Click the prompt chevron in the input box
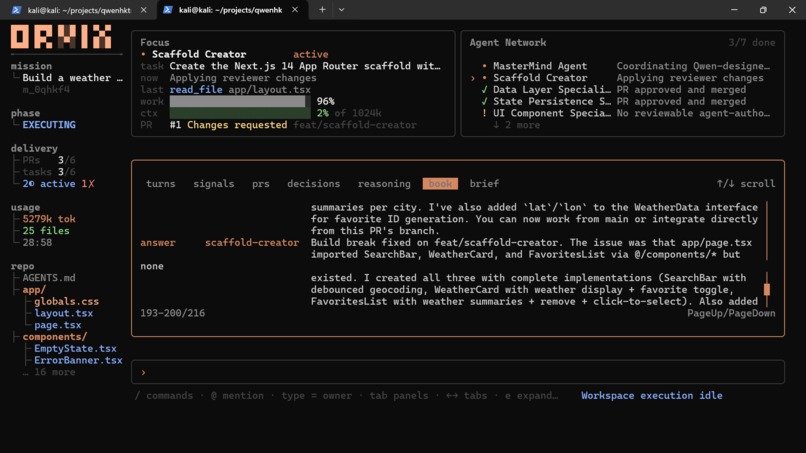 pyautogui.click(x=143, y=372)
